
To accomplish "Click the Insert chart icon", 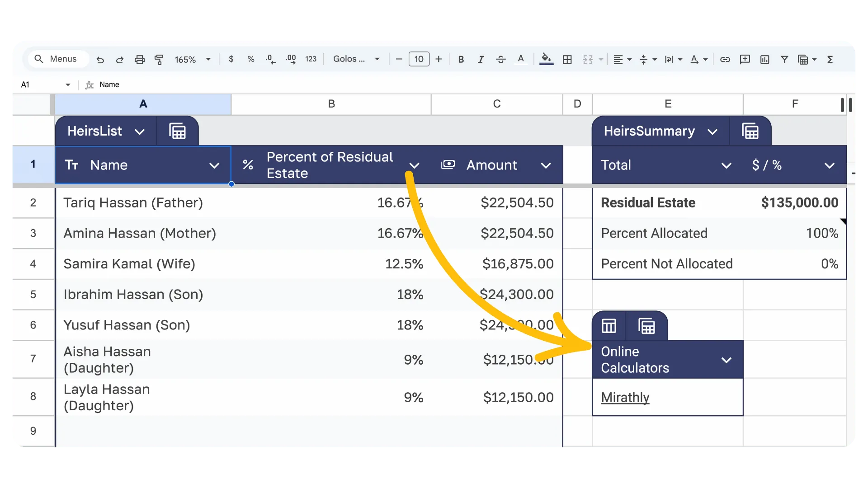I will (764, 59).
